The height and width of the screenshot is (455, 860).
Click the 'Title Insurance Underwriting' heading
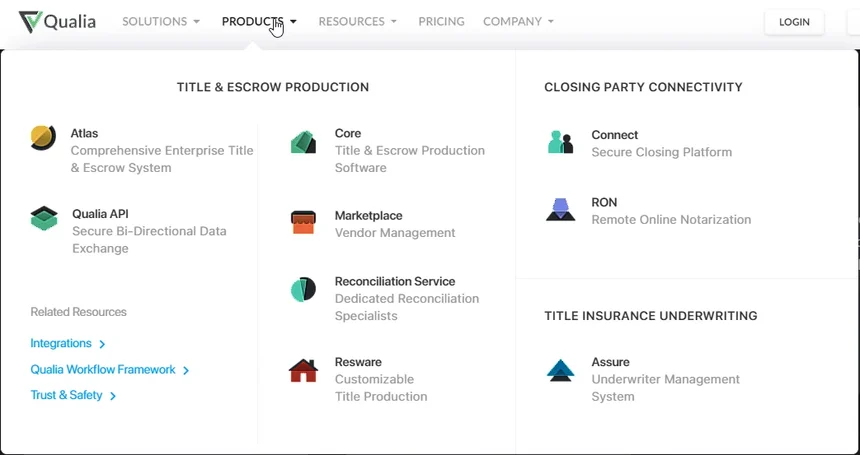point(651,316)
